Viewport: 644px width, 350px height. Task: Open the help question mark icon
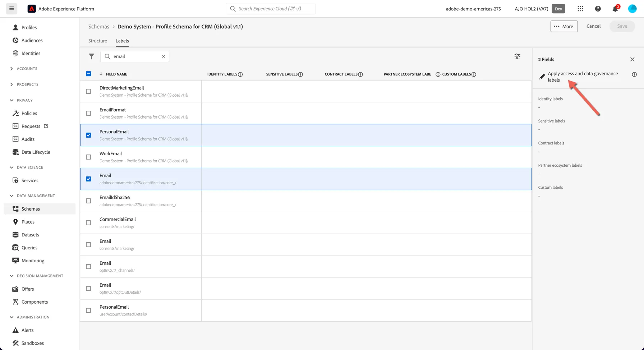pos(598,9)
